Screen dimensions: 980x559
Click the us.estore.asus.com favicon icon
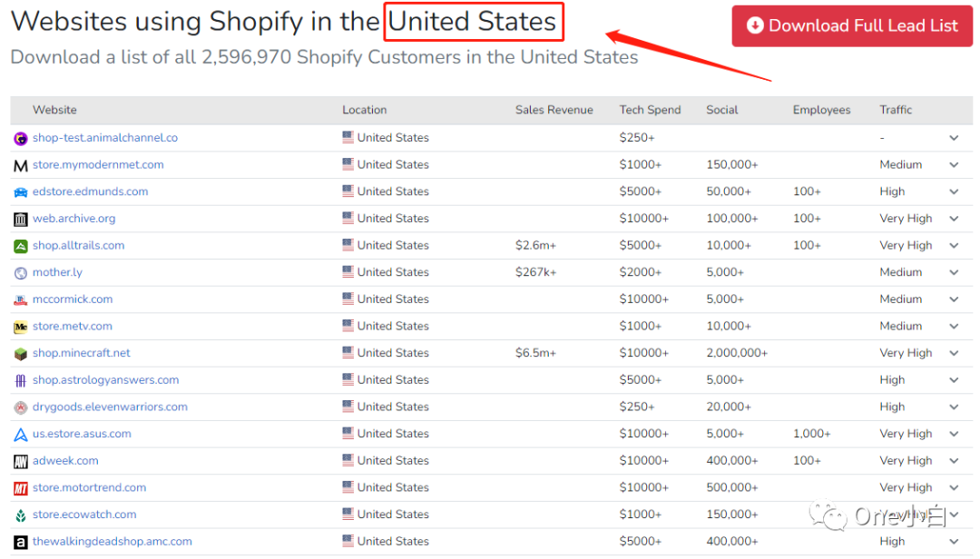tap(21, 435)
